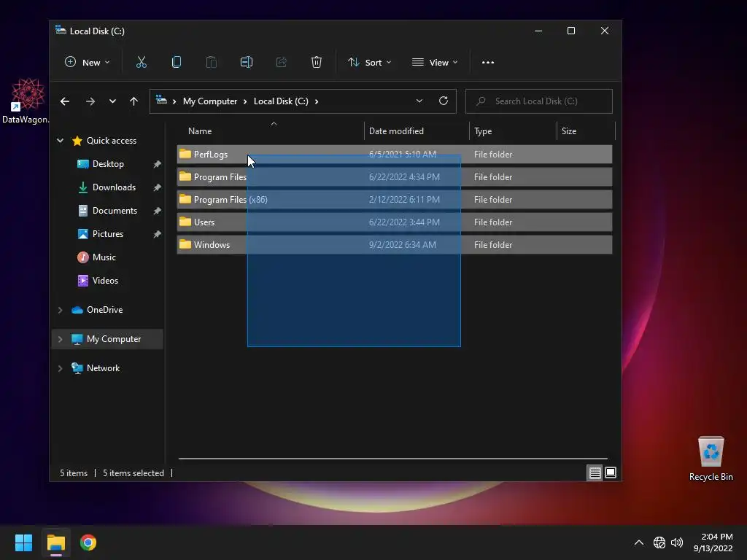Screen dimensions: 747x560
Task: Go back with the left arrow
Action: click(x=65, y=101)
